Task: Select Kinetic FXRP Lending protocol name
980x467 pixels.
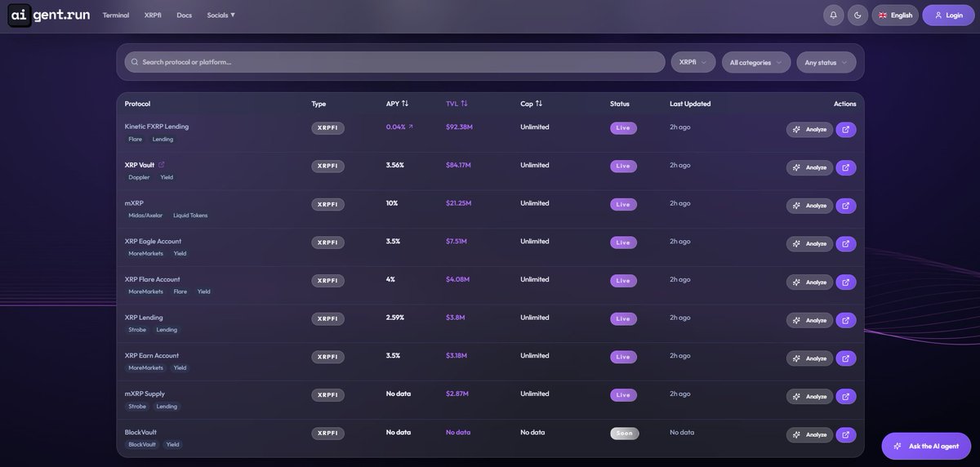Action: 157,127
